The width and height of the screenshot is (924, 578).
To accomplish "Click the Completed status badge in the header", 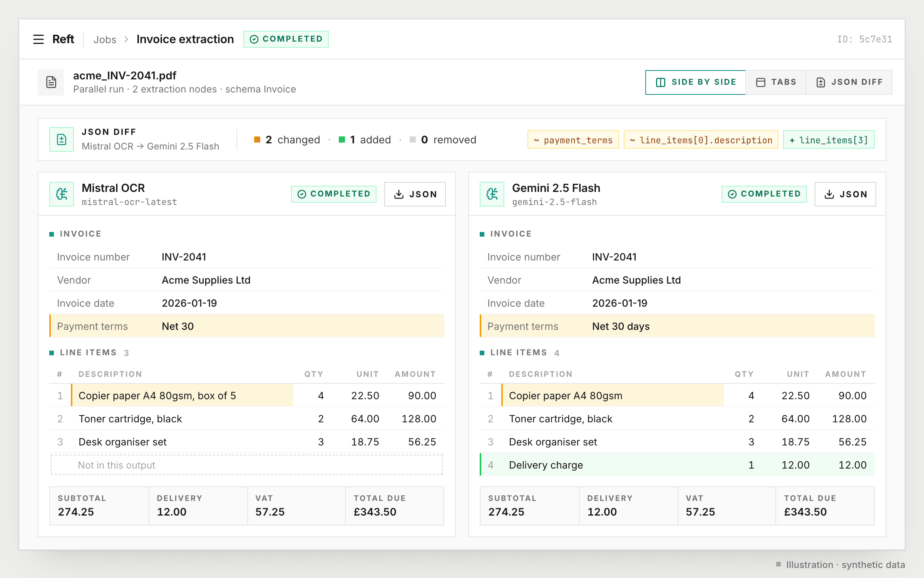I will coord(286,39).
